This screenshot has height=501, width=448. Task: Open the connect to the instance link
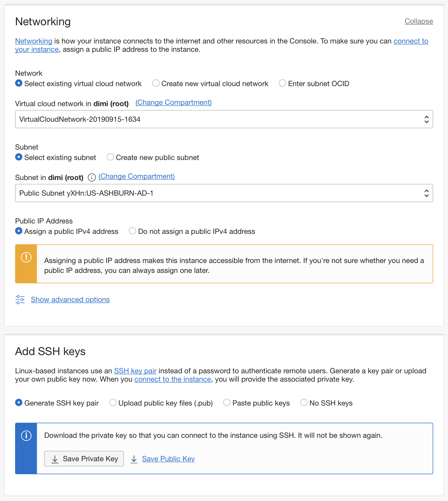point(172,379)
